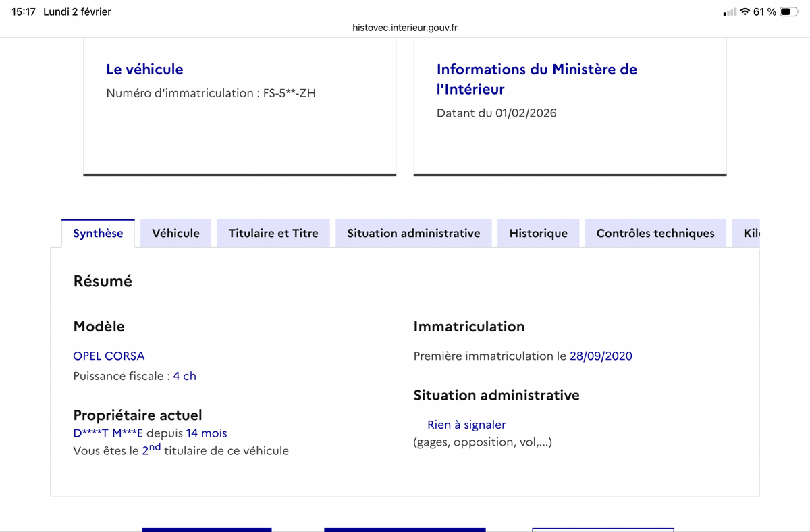
Task: Switch to the Véhicule tab
Action: [175, 232]
